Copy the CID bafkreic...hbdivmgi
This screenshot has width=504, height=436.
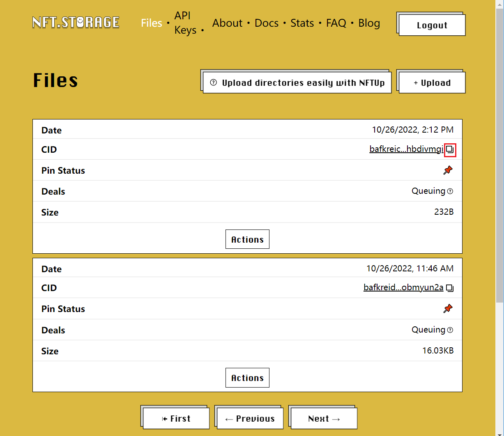click(x=450, y=149)
